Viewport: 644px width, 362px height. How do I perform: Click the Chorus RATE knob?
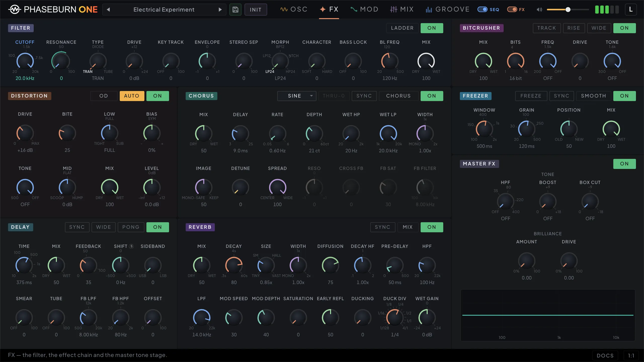point(277,133)
